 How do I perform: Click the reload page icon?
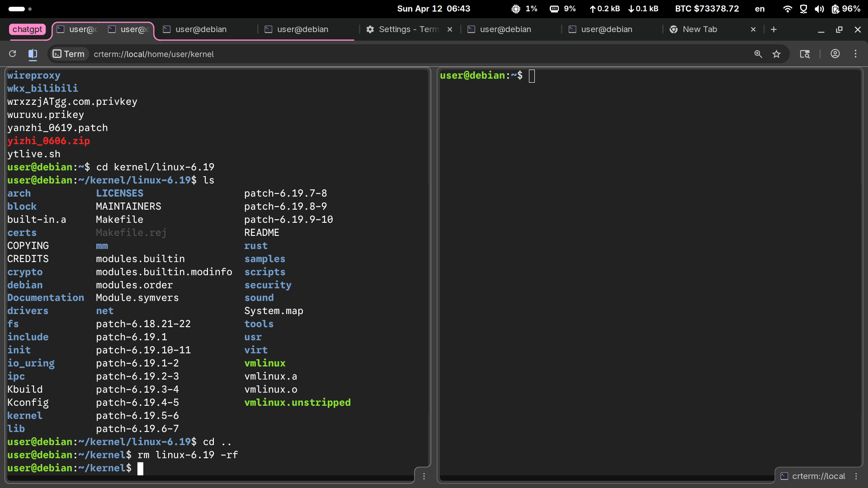(x=13, y=54)
